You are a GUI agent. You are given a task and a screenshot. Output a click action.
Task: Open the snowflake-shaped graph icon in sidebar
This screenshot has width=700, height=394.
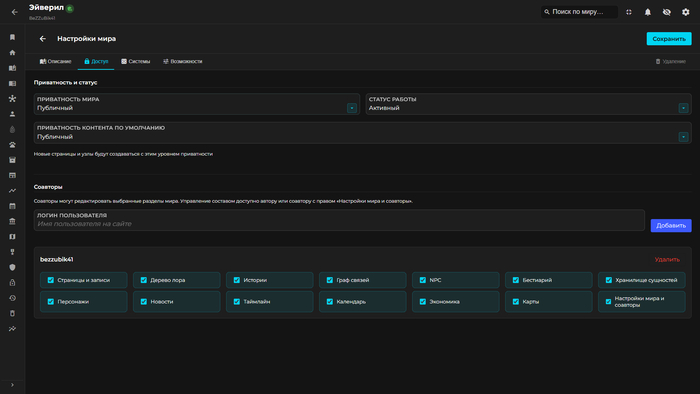coord(12,99)
